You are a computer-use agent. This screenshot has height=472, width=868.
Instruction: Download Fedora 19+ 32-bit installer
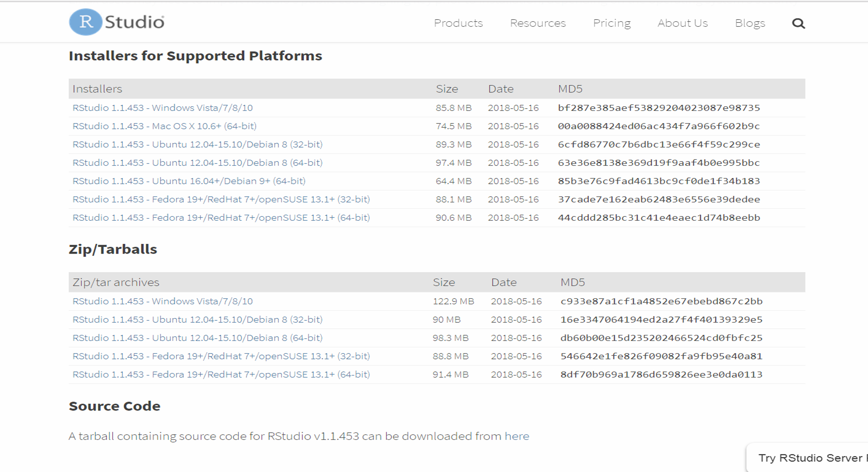click(221, 199)
